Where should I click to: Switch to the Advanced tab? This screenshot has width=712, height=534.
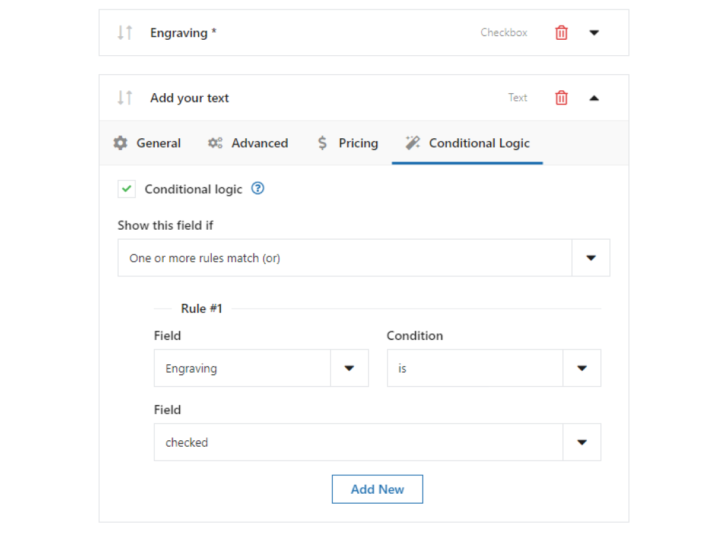tap(248, 143)
